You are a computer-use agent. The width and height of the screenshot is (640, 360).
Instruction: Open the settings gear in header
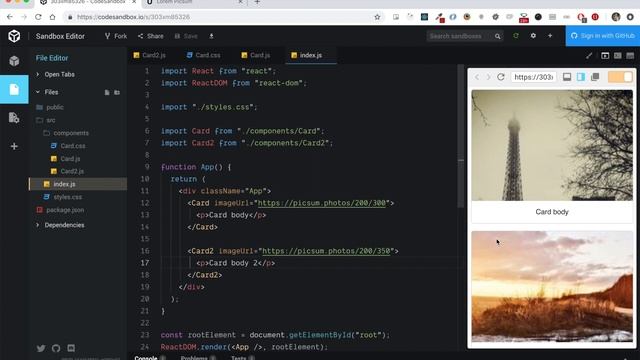click(533, 36)
